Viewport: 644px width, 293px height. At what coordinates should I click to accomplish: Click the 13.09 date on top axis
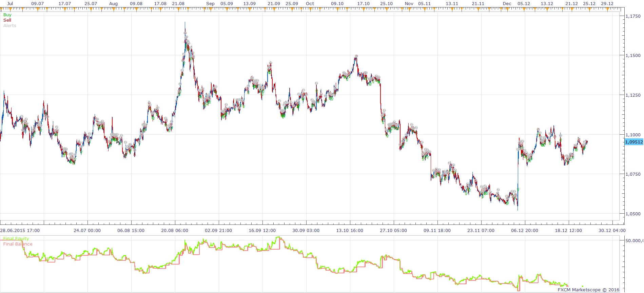[x=250, y=4]
